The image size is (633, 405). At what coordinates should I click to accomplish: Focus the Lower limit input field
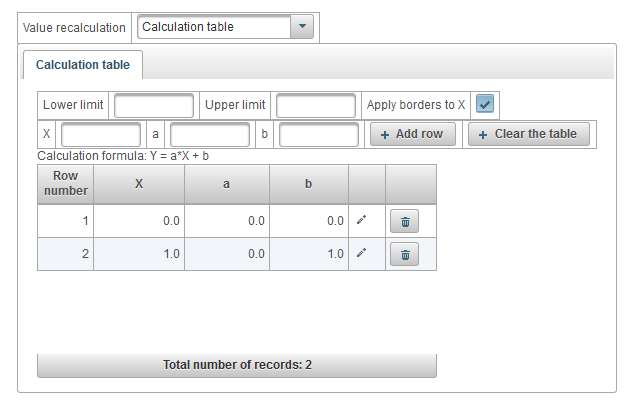154,105
